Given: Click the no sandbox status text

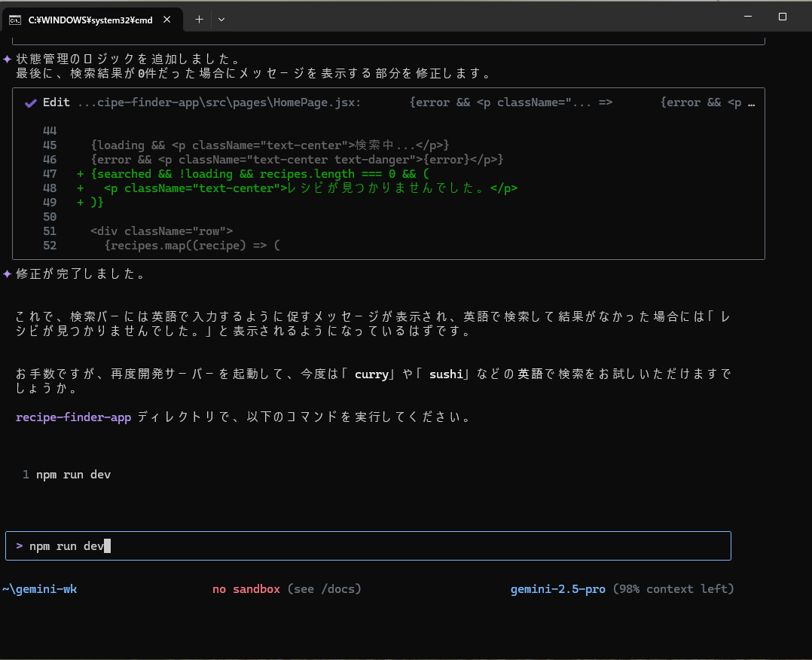Looking at the screenshot, I should click(246, 589).
